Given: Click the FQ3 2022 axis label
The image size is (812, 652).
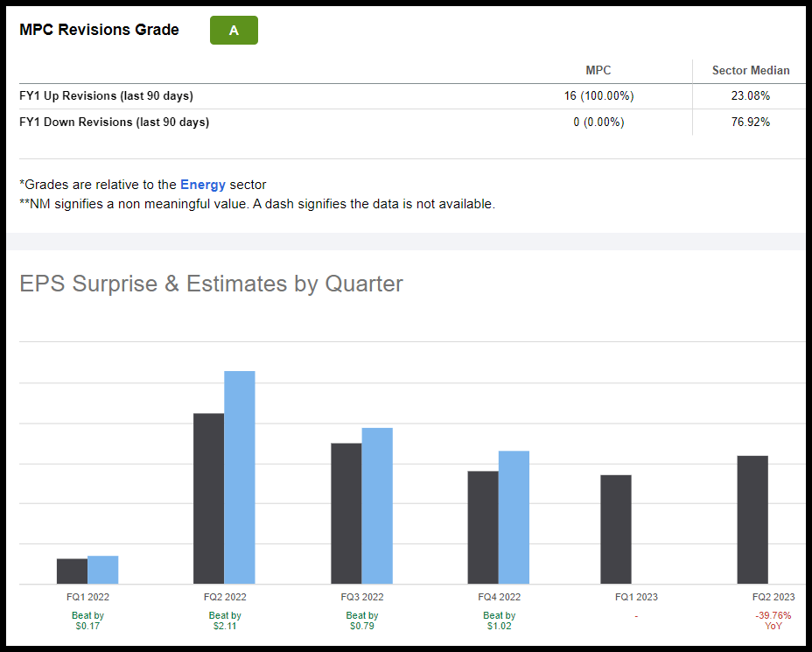Looking at the screenshot, I should [362, 597].
